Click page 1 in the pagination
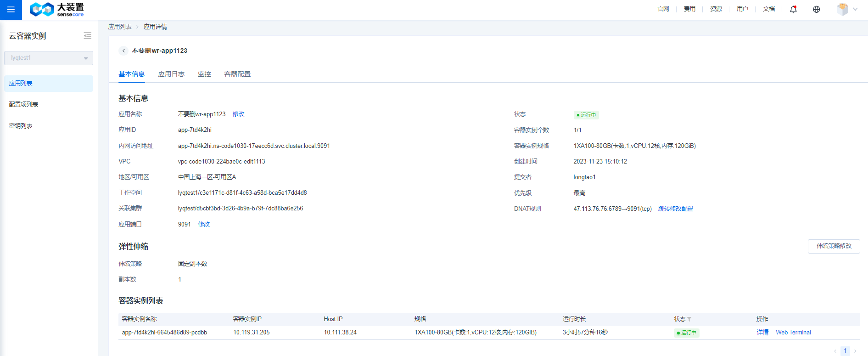The height and width of the screenshot is (356, 868). click(845, 350)
